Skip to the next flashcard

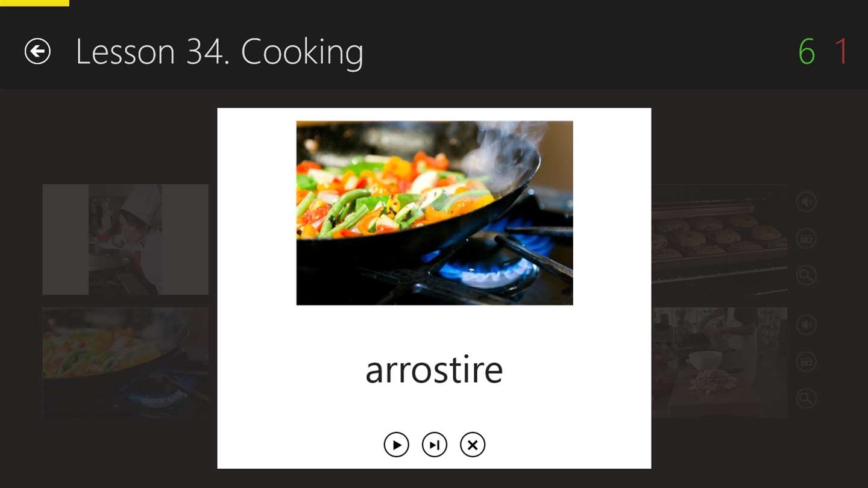pyautogui.click(x=435, y=445)
